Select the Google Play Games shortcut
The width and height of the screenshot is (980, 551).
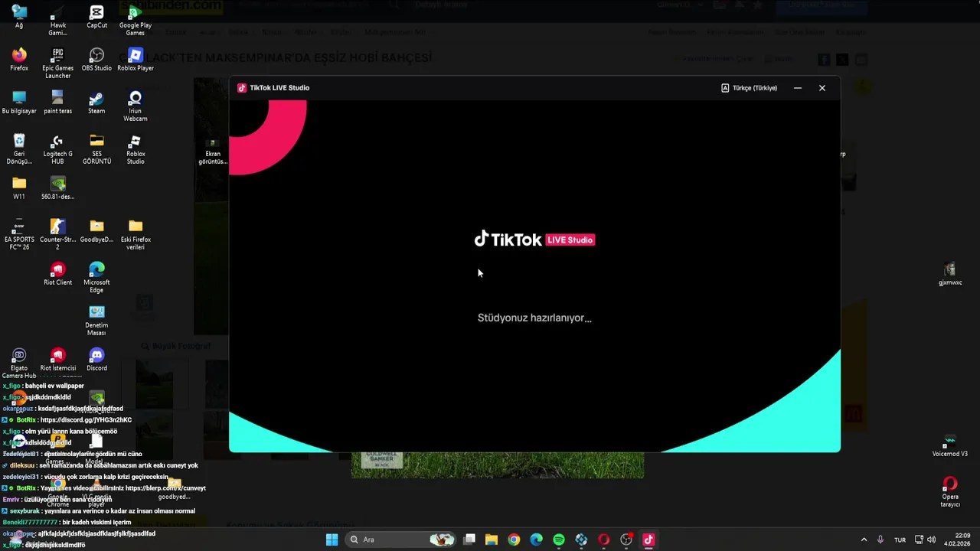136,21
